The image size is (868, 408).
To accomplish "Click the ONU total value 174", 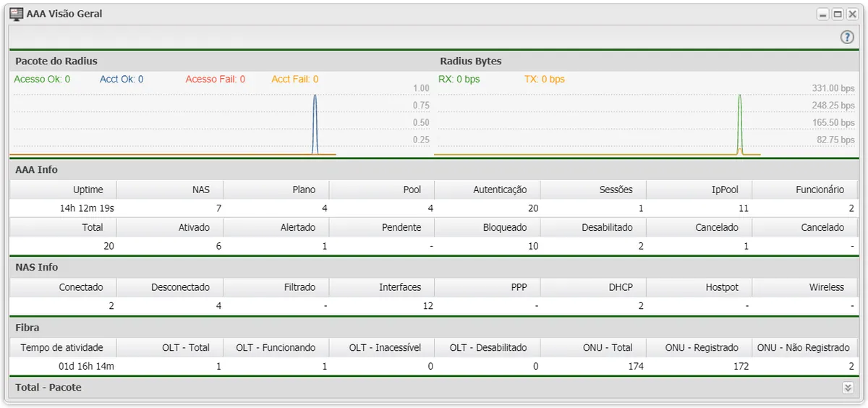I will [636, 366].
